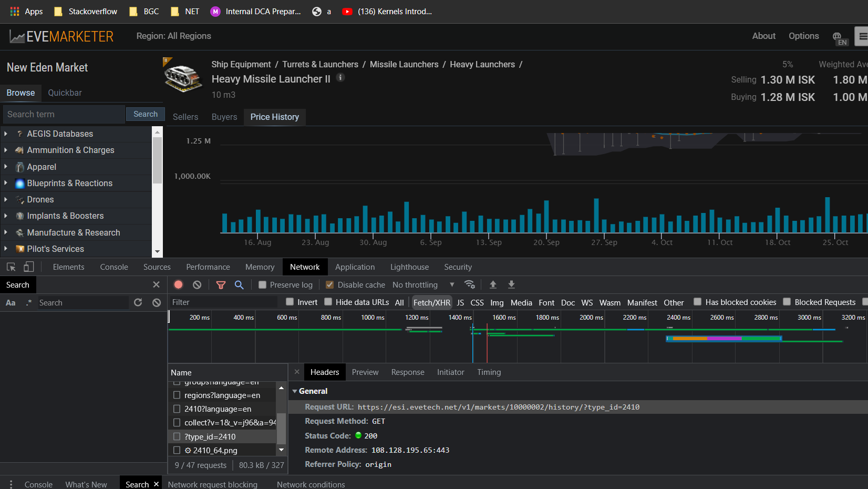Click the info icon next to Heavy Missile Launcher II
868x489 pixels.
pos(340,78)
